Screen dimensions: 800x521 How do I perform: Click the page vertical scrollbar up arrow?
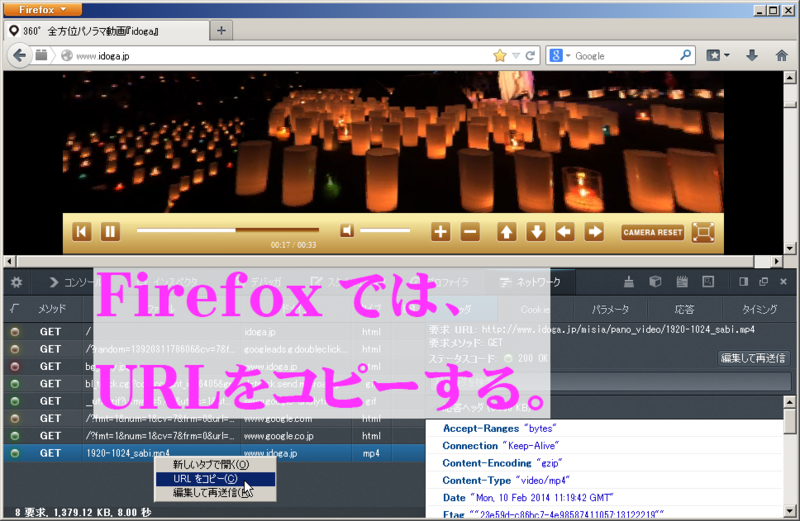(790, 78)
